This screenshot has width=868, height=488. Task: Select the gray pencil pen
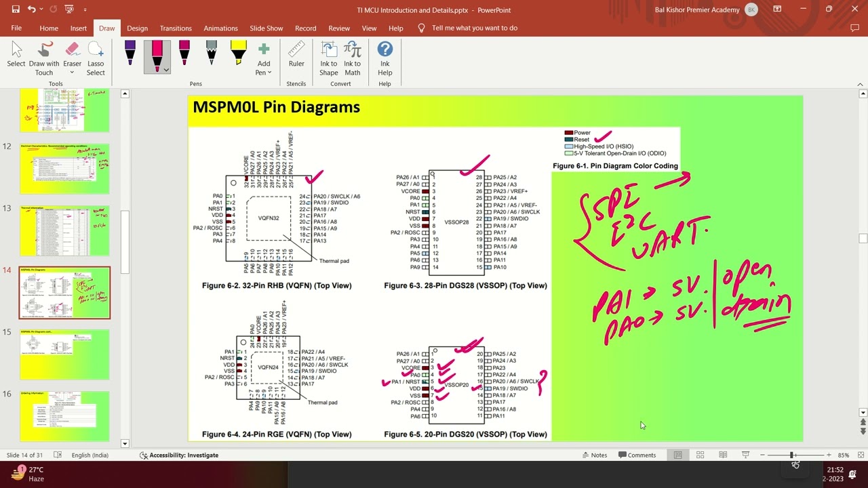point(212,54)
